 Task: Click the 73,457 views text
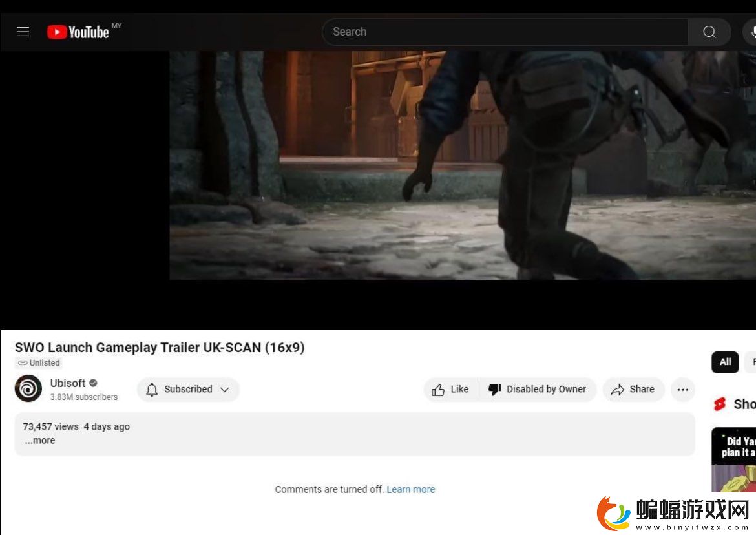coord(50,426)
